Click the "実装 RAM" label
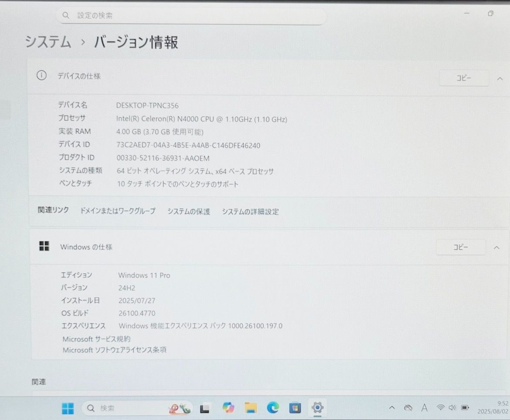The width and height of the screenshot is (510, 420). 75,131
